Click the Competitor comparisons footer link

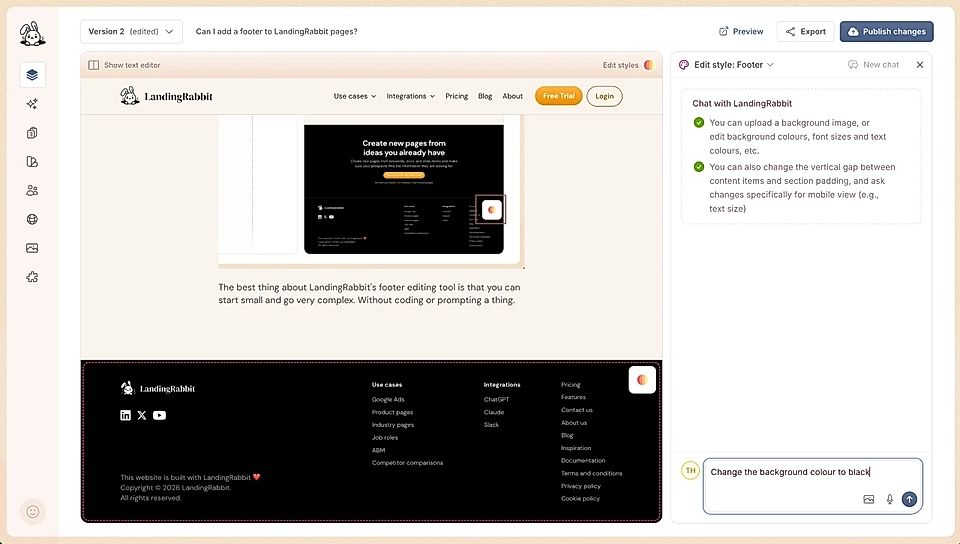[408, 463]
